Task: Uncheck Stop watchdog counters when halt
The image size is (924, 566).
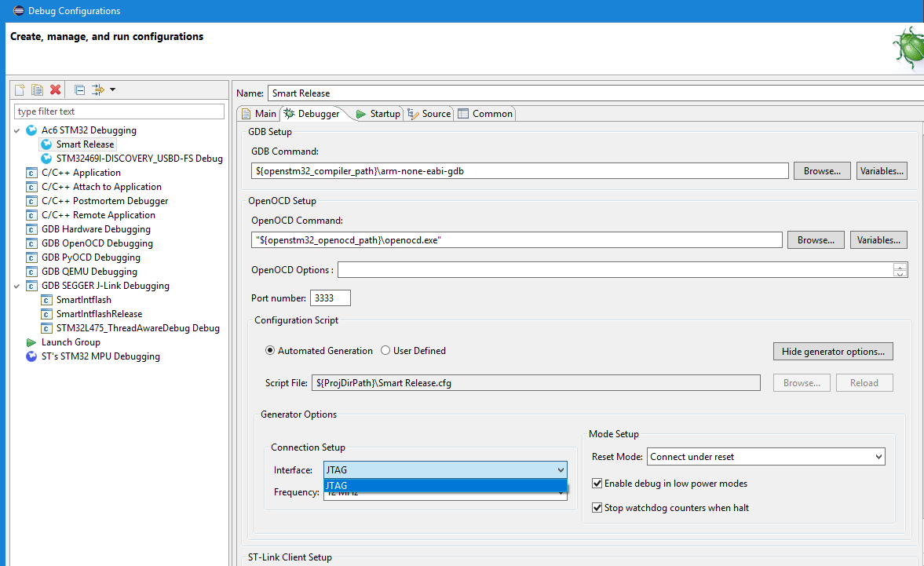Action: [x=597, y=508]
